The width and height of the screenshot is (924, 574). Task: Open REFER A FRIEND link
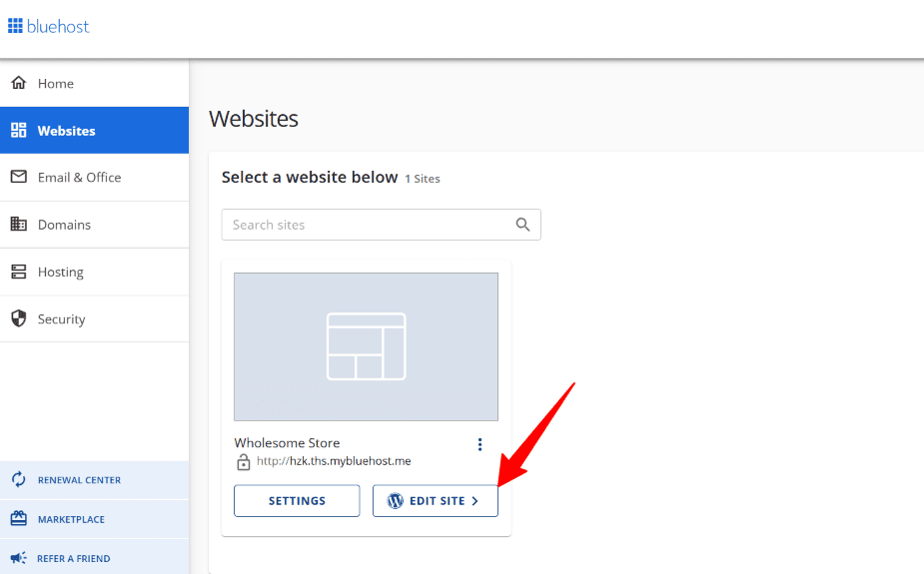tap(94, 557)
